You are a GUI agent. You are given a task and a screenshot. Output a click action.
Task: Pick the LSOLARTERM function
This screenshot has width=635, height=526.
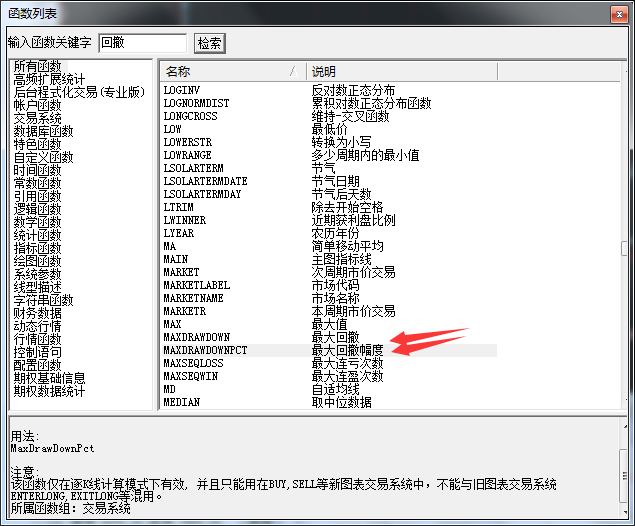point(329,168)
